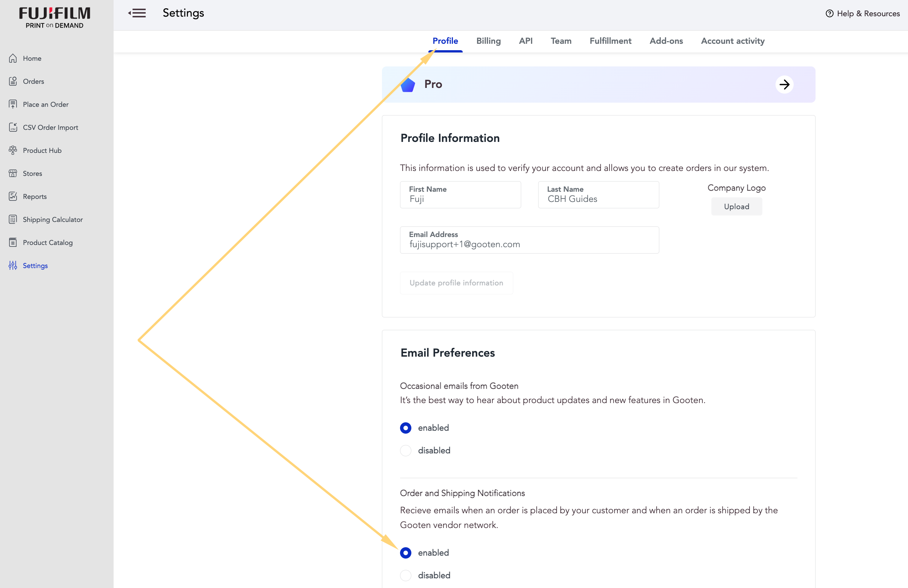Open the Account activity tab

click(x=733, y=41)
